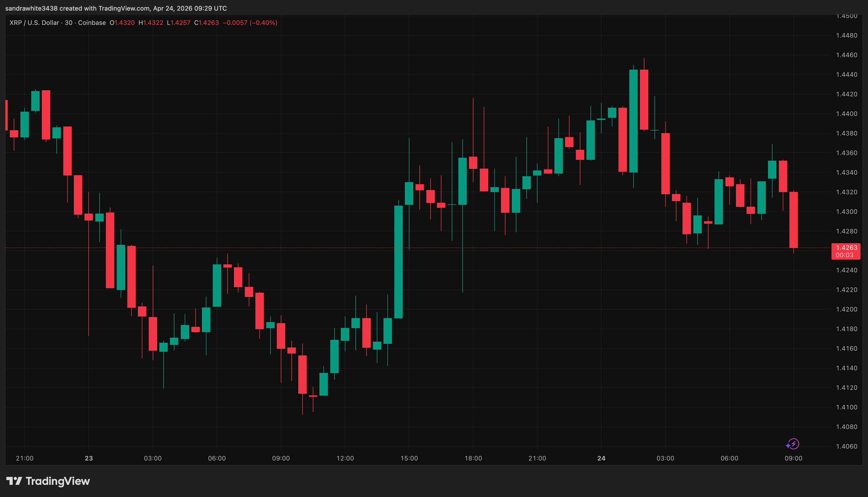Click the 23 date label on the time axis
This screenshot has width=868, height=497.
[x=89, y=458]
